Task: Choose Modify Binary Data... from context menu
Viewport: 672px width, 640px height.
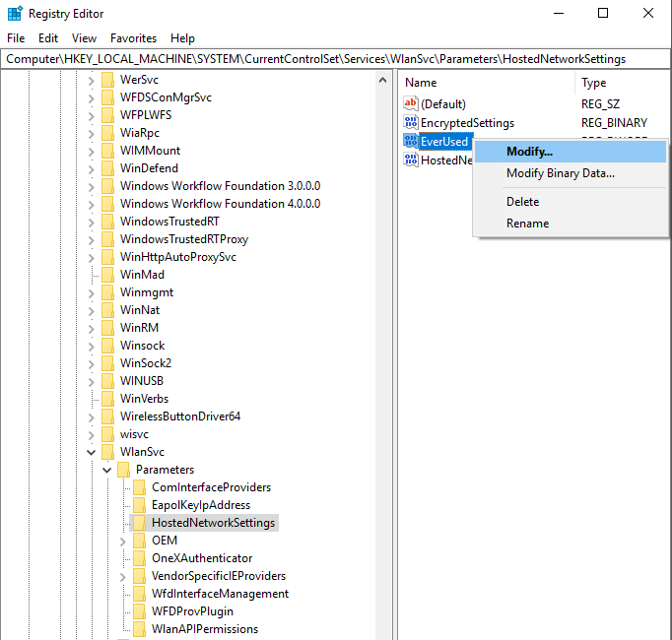Action: 571,173
